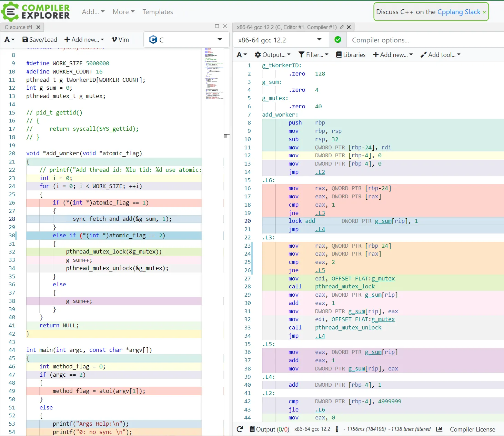Screen dimensions: 504x436
Task: Click the Output (0/0) button
Action: (269, 429)
